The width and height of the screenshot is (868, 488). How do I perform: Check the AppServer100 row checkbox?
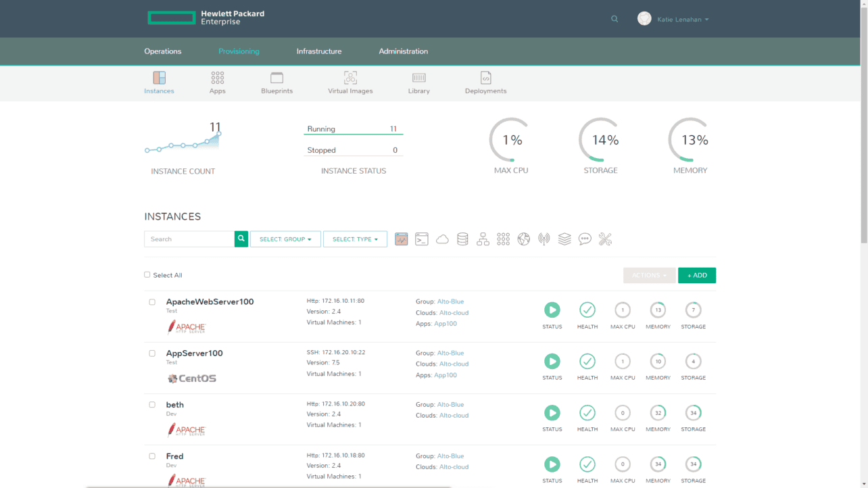click(152, 353)
